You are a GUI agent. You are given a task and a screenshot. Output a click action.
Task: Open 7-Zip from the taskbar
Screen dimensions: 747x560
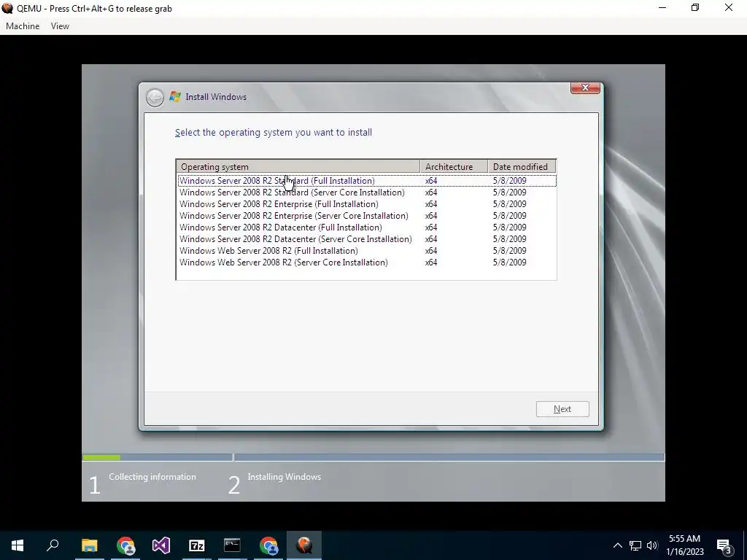coord(197,545)
